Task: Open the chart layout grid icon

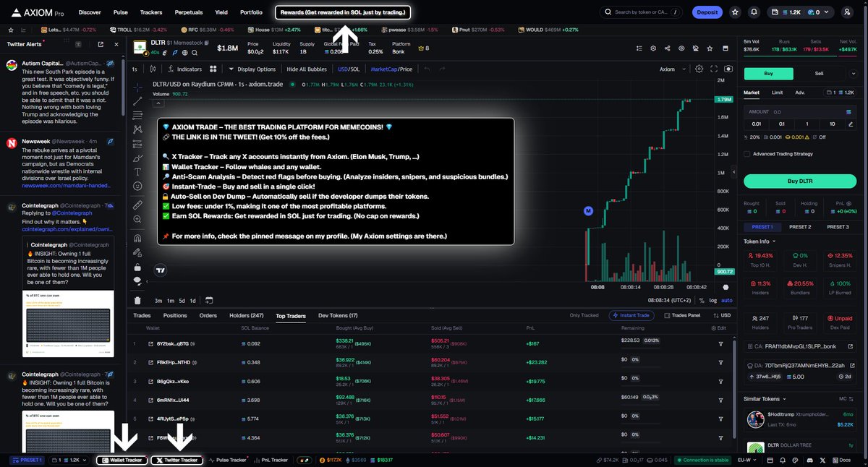Action: coord(213,69)
